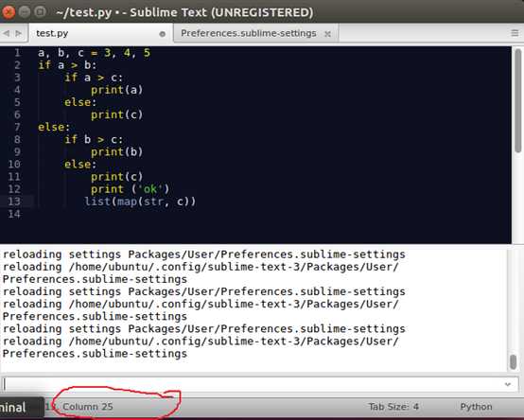This screenshot has height=420, width=524.
Task: Open the tab list menu icon
Action: pos(515,33)
